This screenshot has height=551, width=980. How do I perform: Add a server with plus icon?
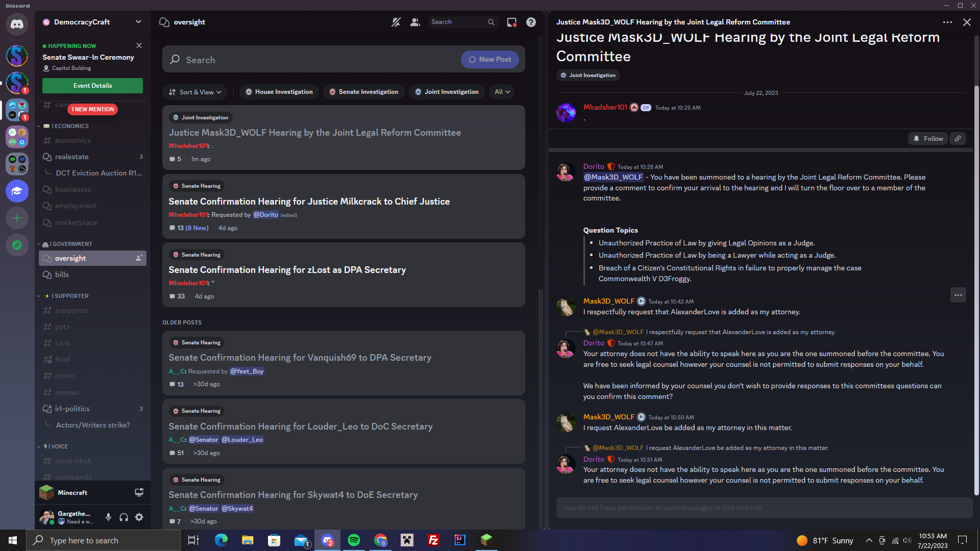pyautogui.click(x=17, y=218)
